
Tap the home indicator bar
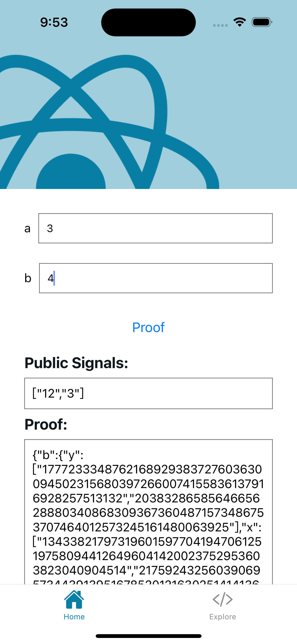(148, 636)
